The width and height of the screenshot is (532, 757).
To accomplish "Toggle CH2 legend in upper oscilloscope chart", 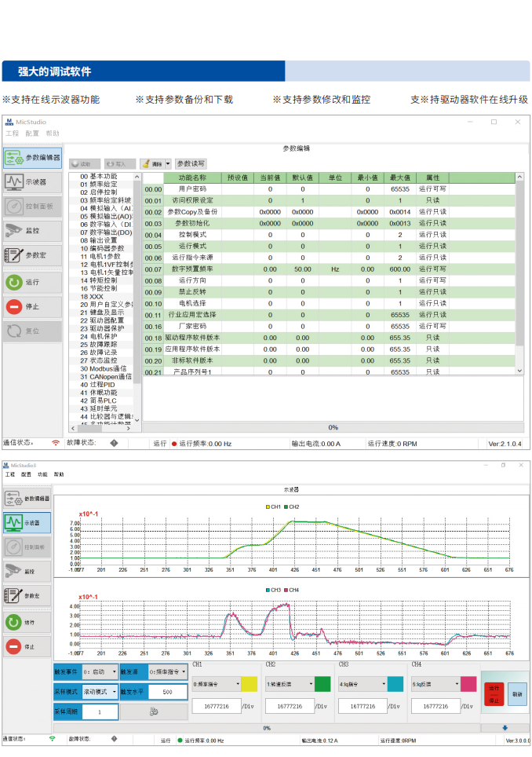I will coord(292,507).
